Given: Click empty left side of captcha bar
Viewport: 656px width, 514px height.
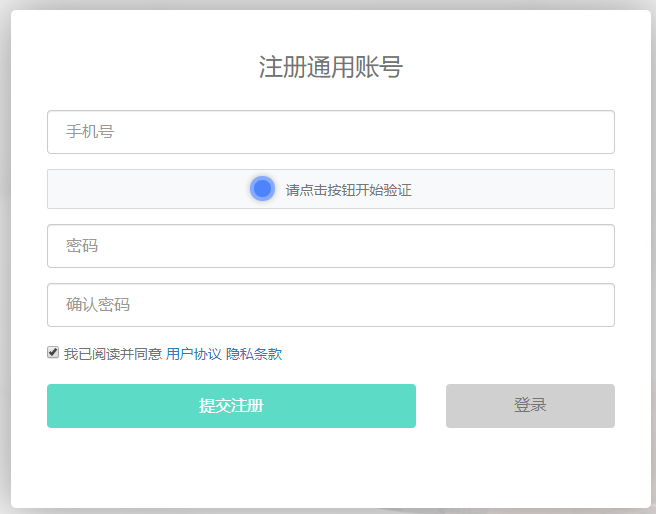Looking at the screenshot, I should click(x=130, y=189).
